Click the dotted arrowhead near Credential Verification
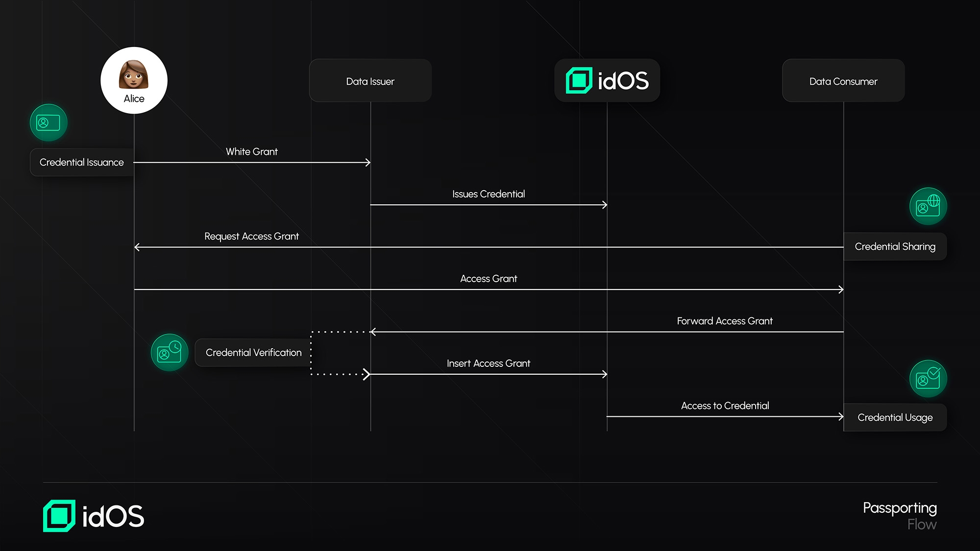 366,374
